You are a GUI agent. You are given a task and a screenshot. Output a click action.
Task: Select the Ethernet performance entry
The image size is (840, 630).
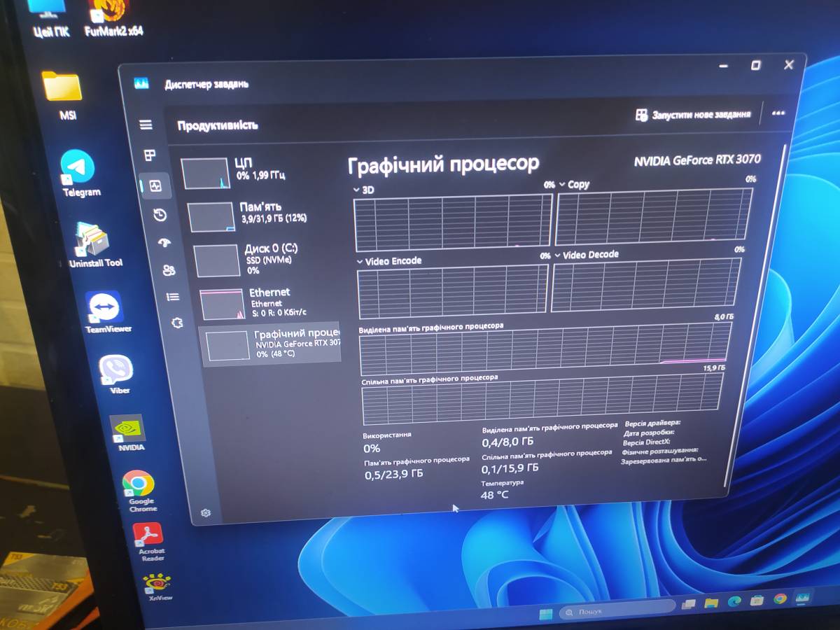click(x=267, y=303)
